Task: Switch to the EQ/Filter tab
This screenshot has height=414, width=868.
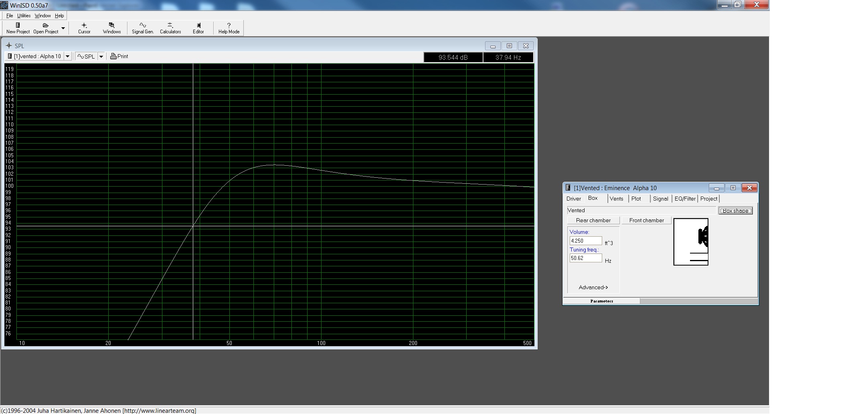Action: tap(685, 199)
